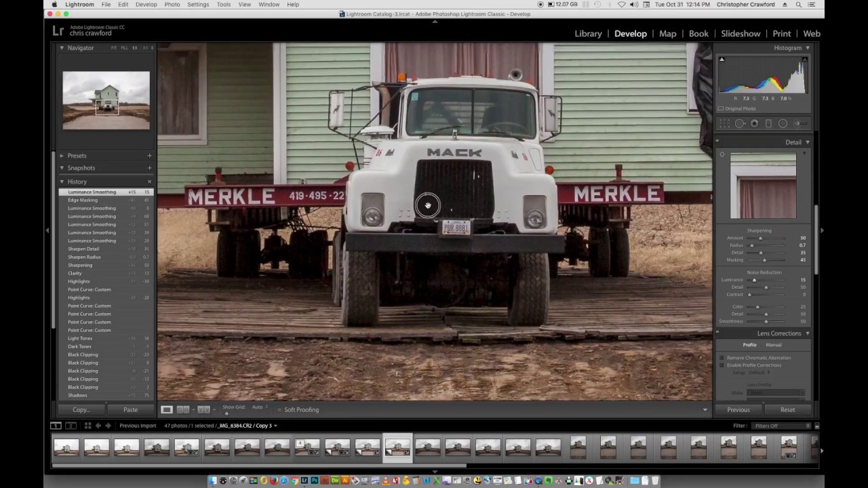Toggle the Lens Corrections panel switch

[717, 333]
